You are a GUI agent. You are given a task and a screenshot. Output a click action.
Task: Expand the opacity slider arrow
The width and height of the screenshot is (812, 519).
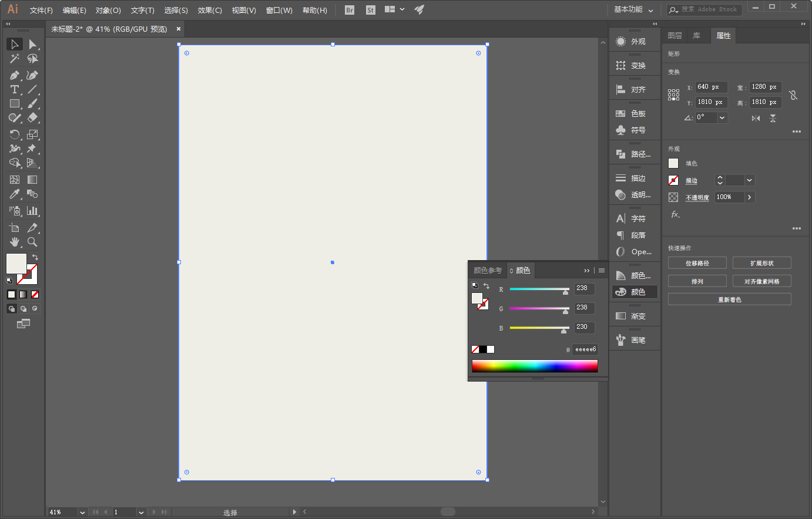point(749,197)
